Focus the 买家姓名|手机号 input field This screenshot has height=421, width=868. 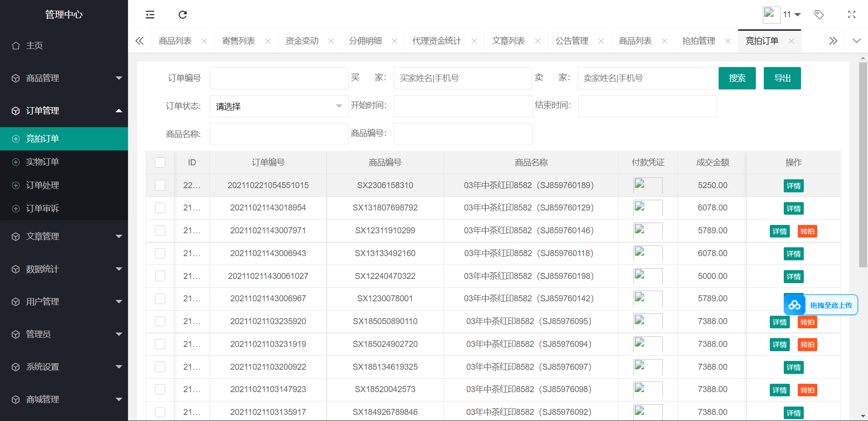pos(463,78)
